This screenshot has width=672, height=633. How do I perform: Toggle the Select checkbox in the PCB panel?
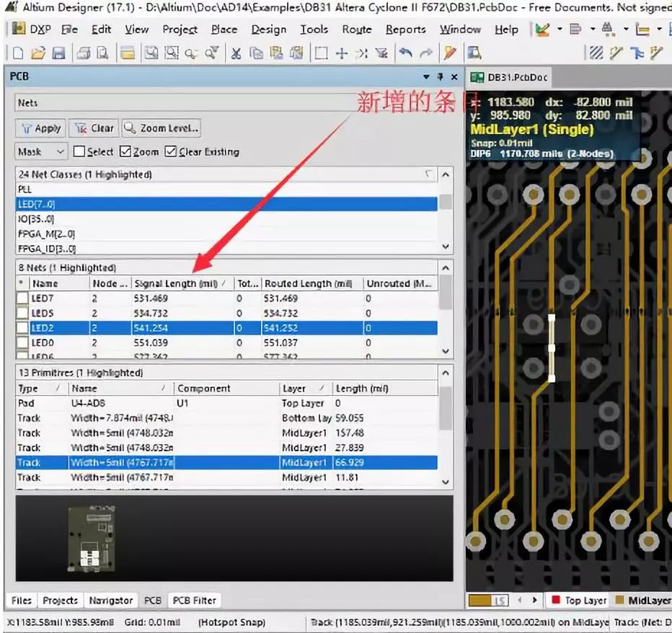pyautogui.click(x=79, y=151)
